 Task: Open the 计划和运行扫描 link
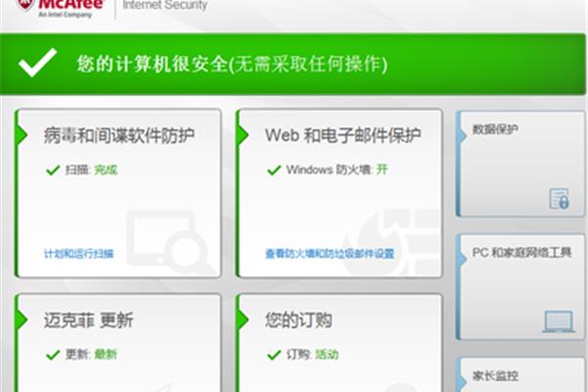pos(78,254)
